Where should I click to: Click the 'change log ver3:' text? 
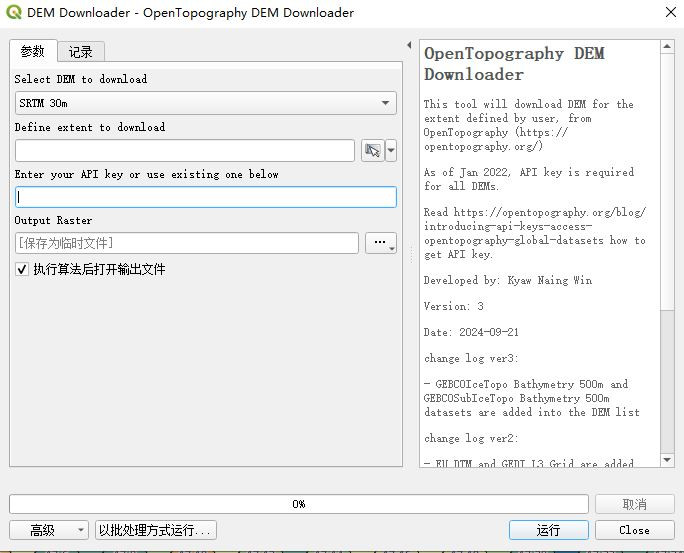[x=471, y=358]
